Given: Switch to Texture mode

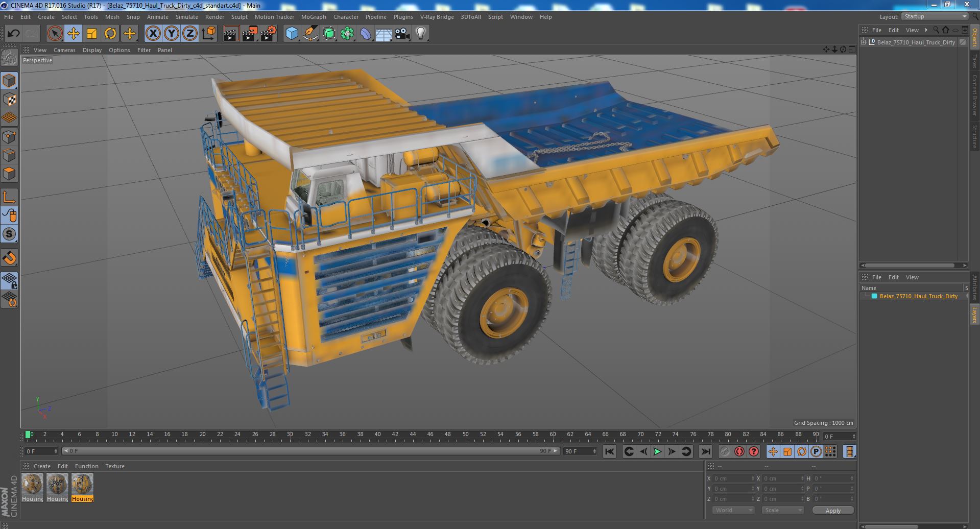Looking at the screenshot, I should coord(9,100).
